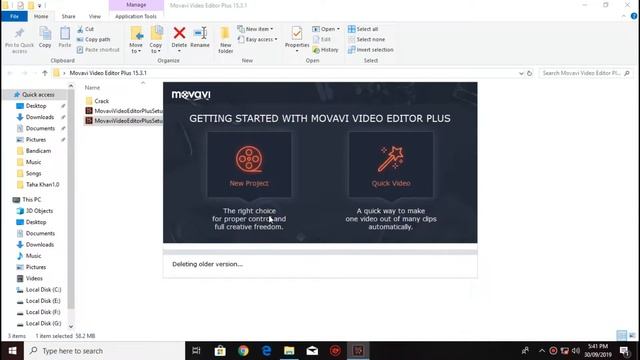This screenshot has width=640, height=360.
Task: Click Select all in the ribbon
Action: pyautogui.click(x=363, y=29)
